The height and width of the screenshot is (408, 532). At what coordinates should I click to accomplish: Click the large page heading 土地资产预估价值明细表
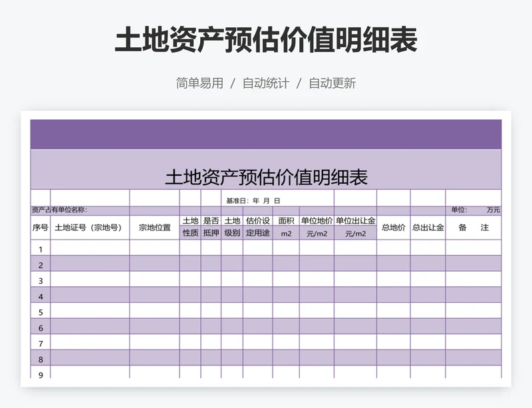266,41
